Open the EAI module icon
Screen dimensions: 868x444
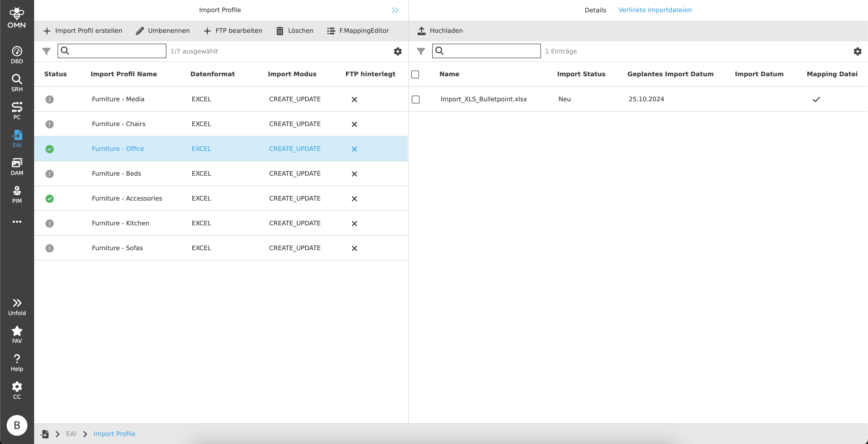(x=17, y=137)
